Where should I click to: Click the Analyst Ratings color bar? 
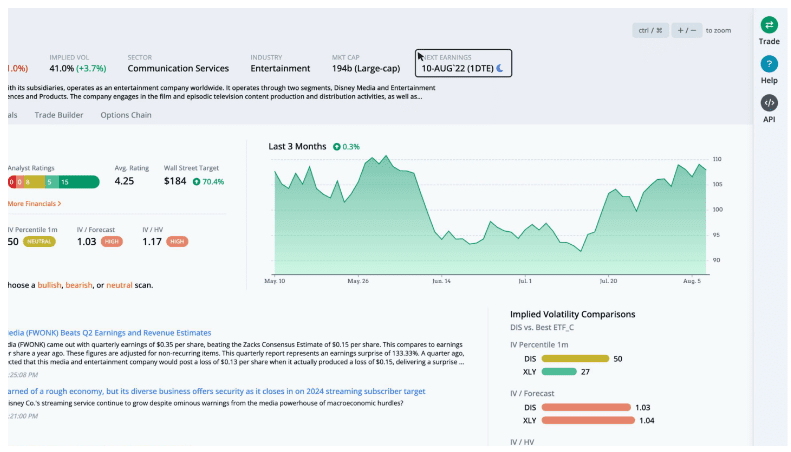click(x=53, y=182)
